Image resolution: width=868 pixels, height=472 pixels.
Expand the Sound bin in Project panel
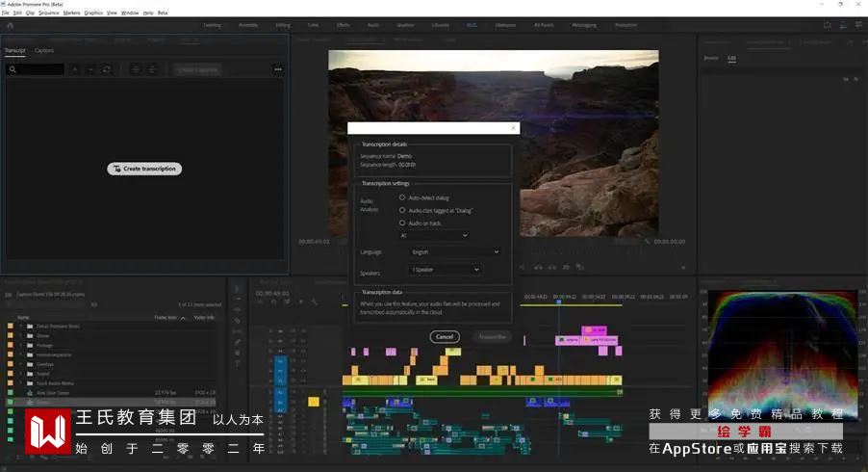tap(21, 374)
